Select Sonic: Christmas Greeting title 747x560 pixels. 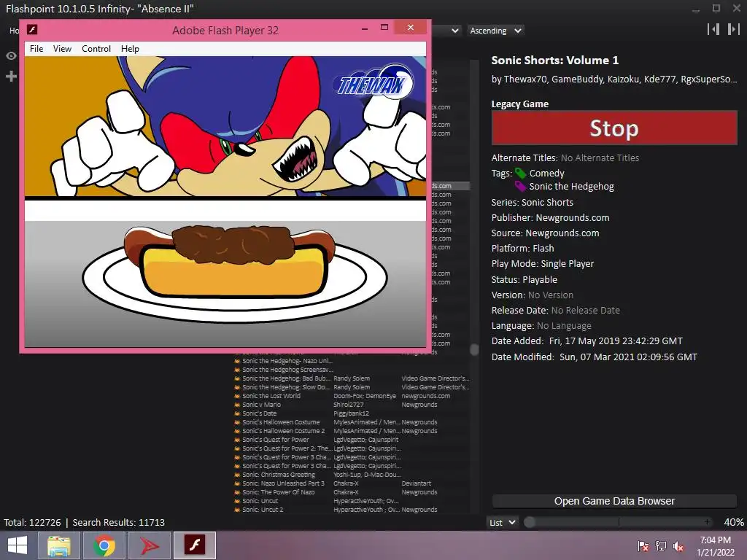pos(279,475)
